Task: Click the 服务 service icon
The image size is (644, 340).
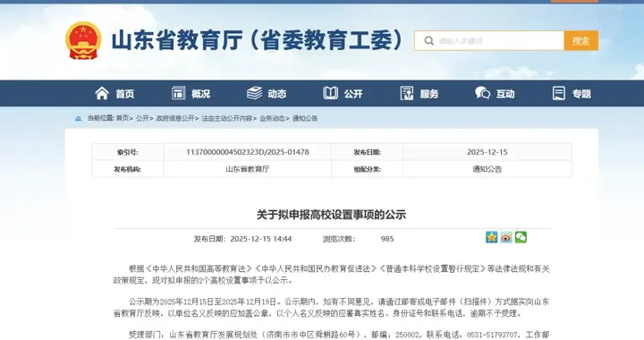Action: [x=407, y=93]
